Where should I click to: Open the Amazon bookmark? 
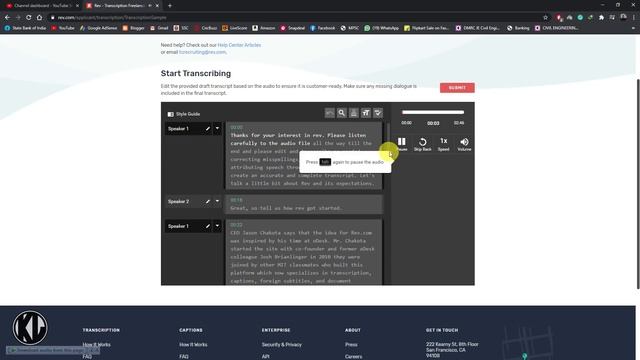click(264, 28)
